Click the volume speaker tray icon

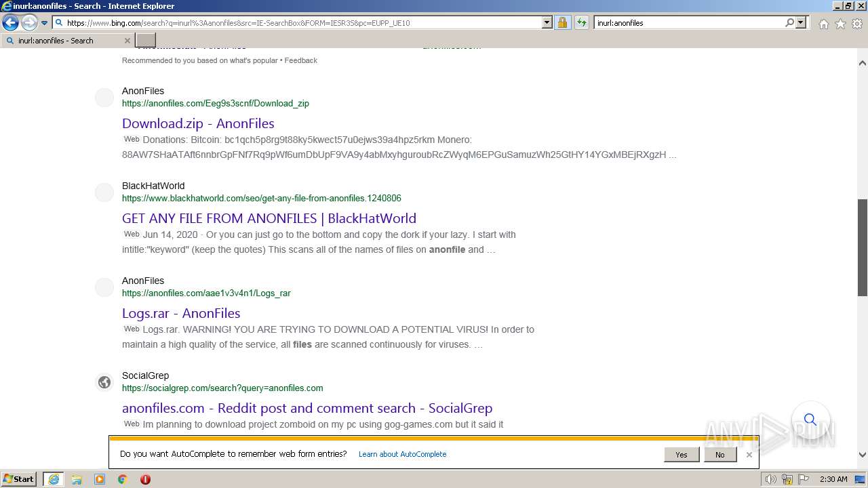[x=771, y=479]
